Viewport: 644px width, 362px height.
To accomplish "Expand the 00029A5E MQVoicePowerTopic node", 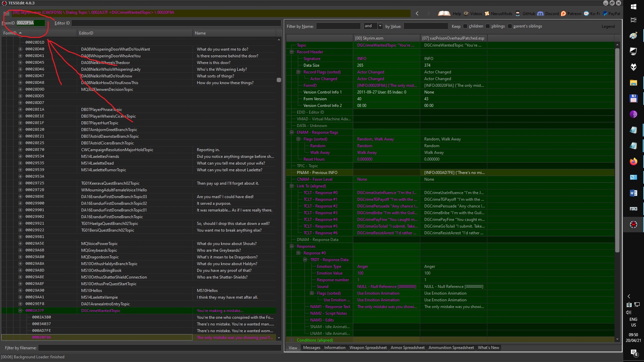I will point(20,243).
